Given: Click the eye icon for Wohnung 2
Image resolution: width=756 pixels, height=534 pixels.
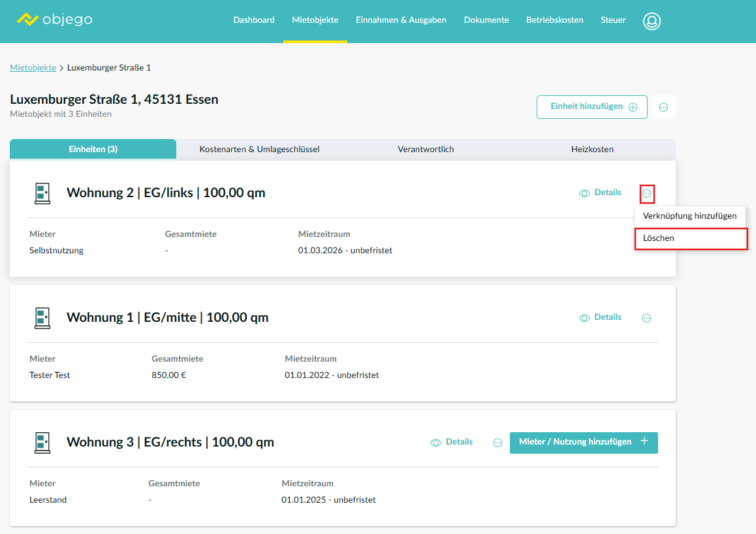Looking at the screenshot, I should click(584, 193).
